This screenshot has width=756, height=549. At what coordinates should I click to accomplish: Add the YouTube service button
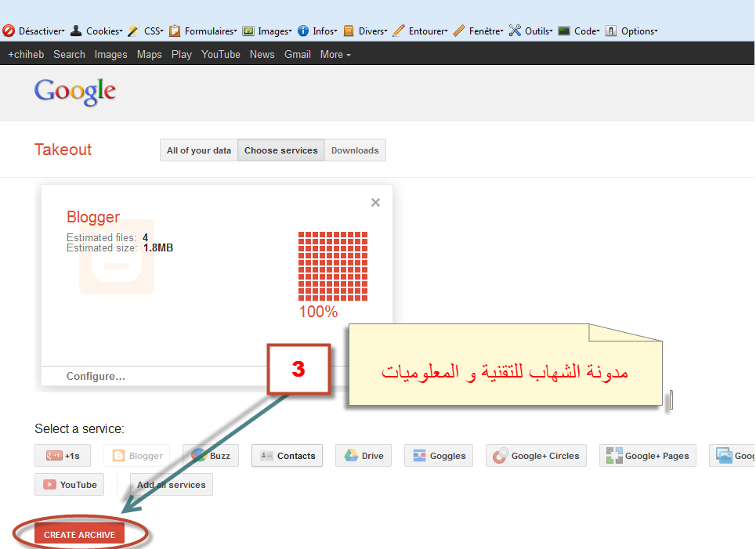pyautogui.click(x=70, y=485)
